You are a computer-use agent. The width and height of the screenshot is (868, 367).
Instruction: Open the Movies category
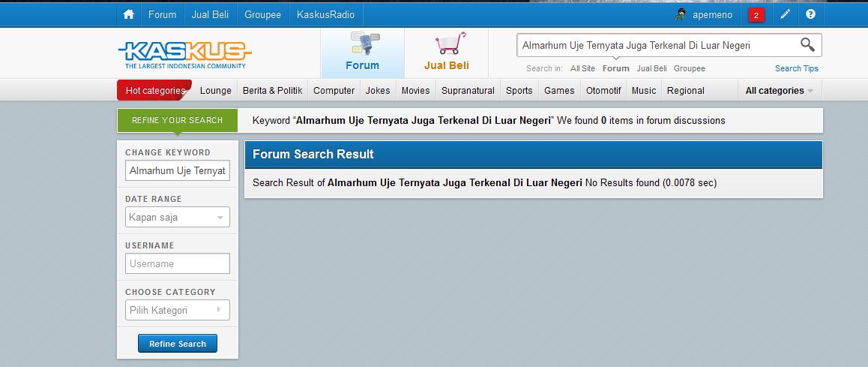416,90
